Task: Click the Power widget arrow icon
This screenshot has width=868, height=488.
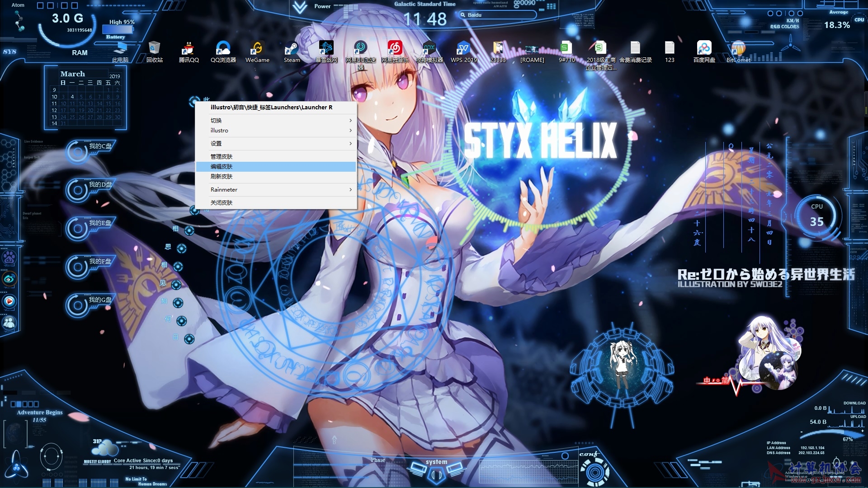Action: click(299, 7)
